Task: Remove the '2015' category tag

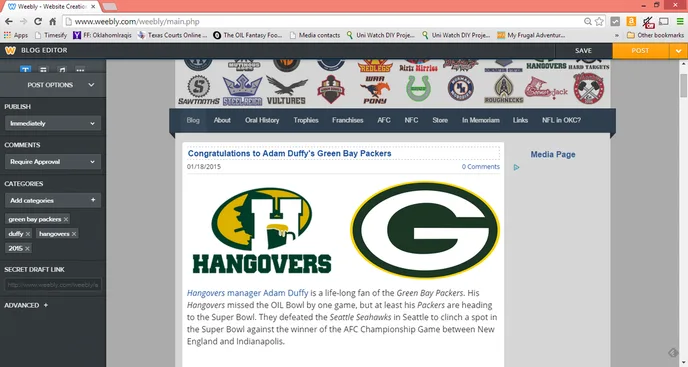Action: (x=27, y=248)
